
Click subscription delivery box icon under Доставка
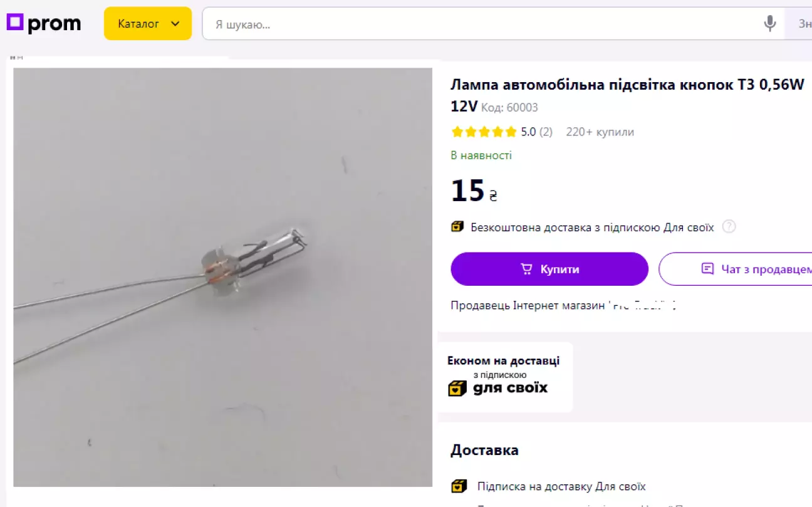[x=459, y=486]
